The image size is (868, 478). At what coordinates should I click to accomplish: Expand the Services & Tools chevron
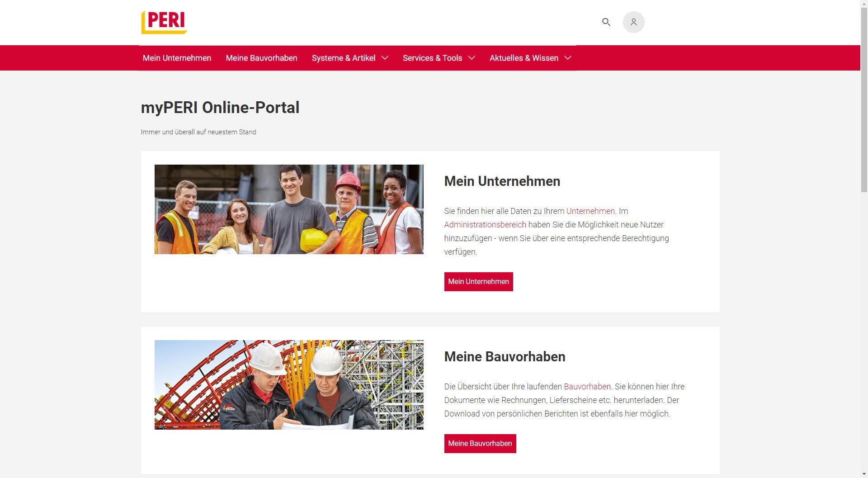point(472,58)
